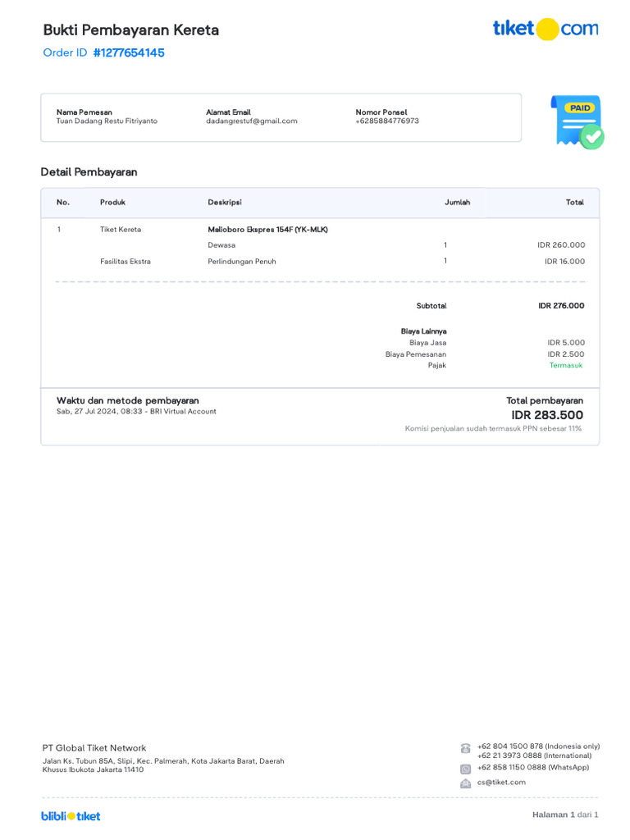Image resolution: width=630 pixels, height=840 pixels.
Task: Click the telephone icon in footer
Action: (466, 748)
